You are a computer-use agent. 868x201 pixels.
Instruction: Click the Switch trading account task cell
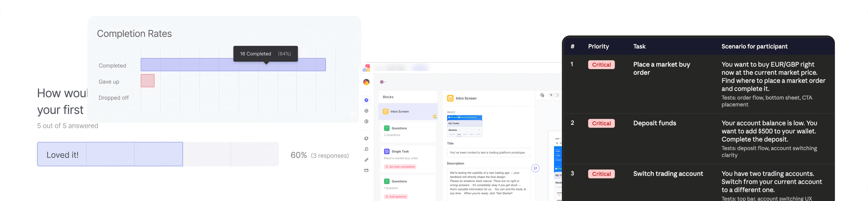[668, 174]
